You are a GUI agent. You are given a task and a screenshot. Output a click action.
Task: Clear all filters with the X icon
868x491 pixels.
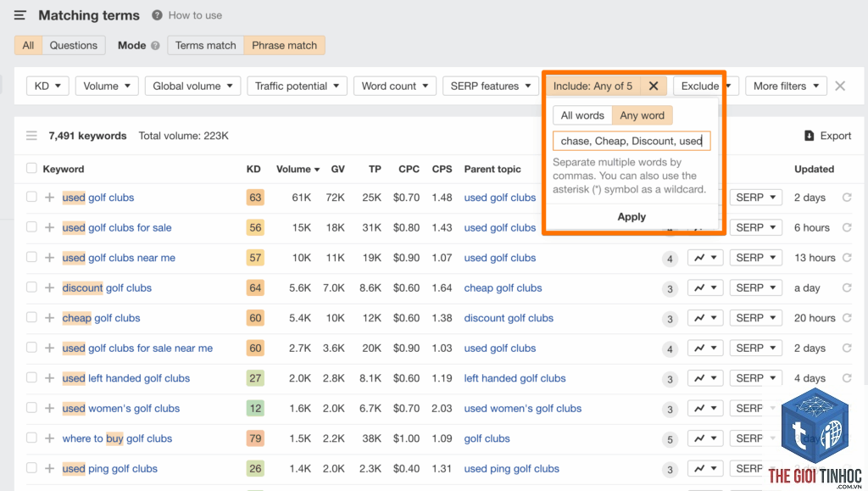coord(840,86)
